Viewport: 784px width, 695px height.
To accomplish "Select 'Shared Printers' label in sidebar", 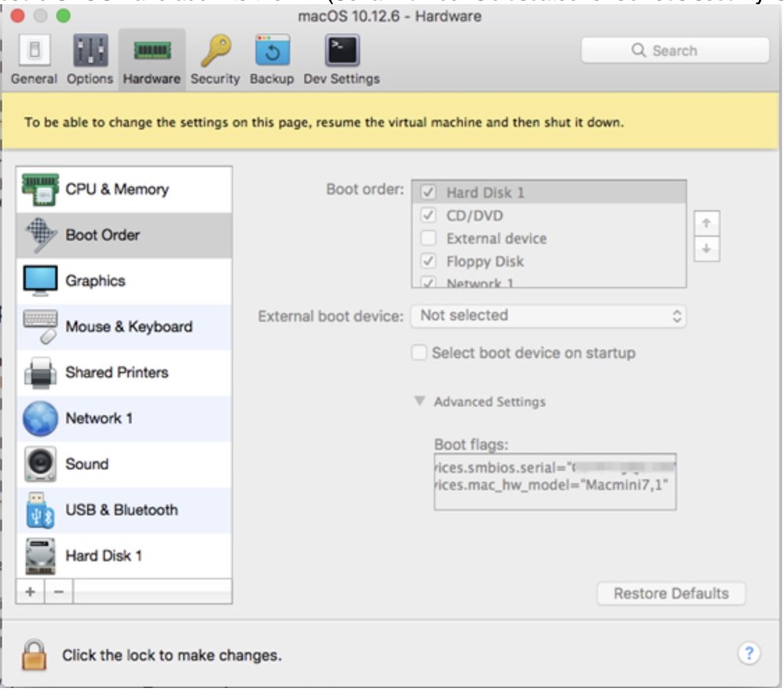I will (x=117, y=373).
